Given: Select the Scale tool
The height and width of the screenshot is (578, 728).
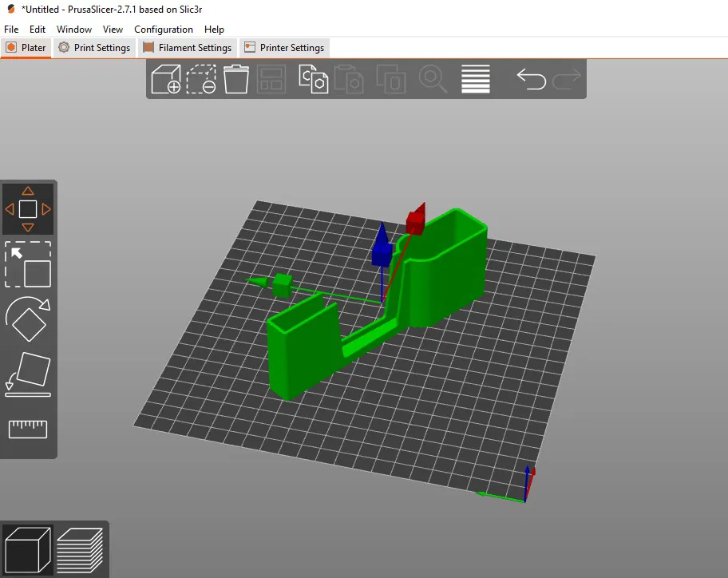Looking at the screenshot, I should [28, 264].
